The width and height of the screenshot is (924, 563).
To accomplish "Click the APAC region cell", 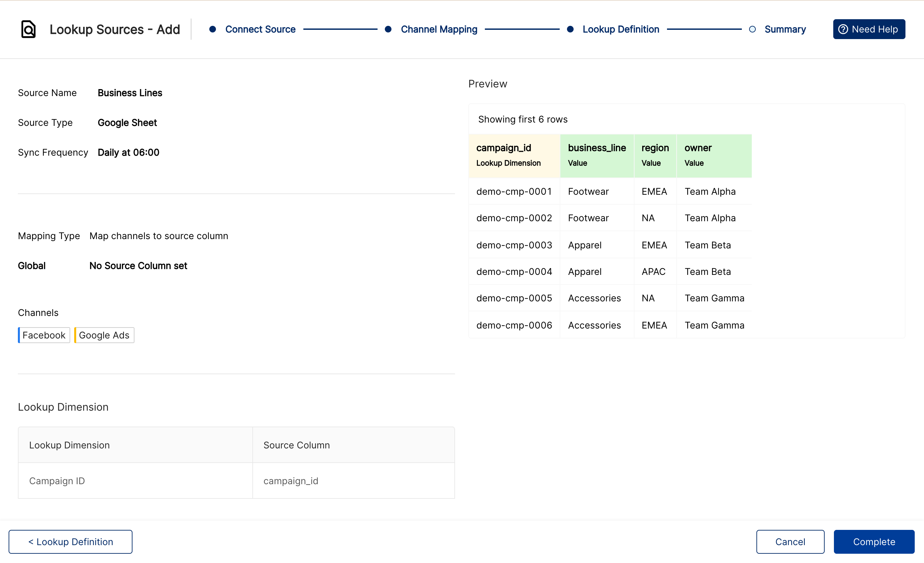I will coord(655,272).
